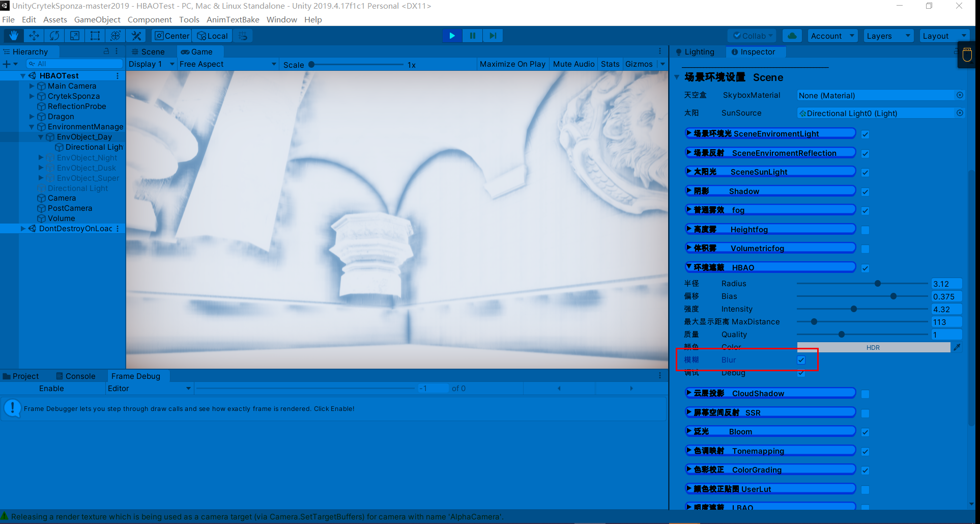Screen dimensions: 980x524
Task: Step forward one frame
Action: pos(493,36)
